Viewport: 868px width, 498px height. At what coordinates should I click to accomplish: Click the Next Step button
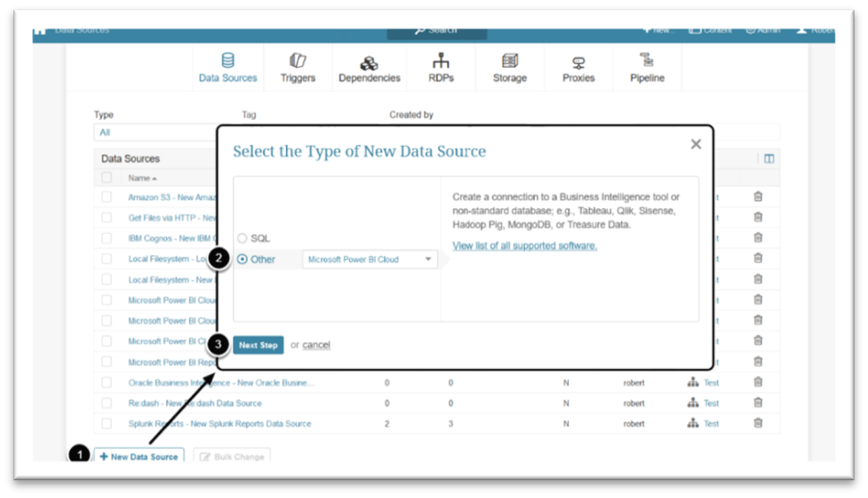(258, 344)
